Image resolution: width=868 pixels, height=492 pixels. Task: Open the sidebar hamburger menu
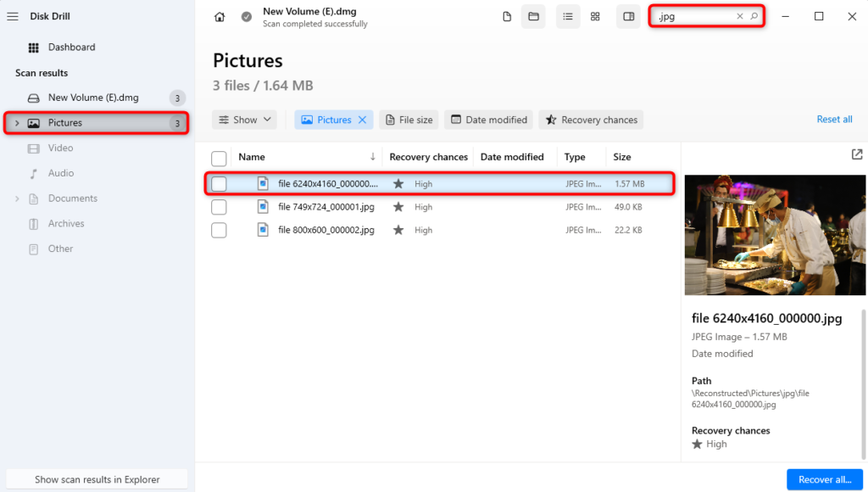(13, 15)
